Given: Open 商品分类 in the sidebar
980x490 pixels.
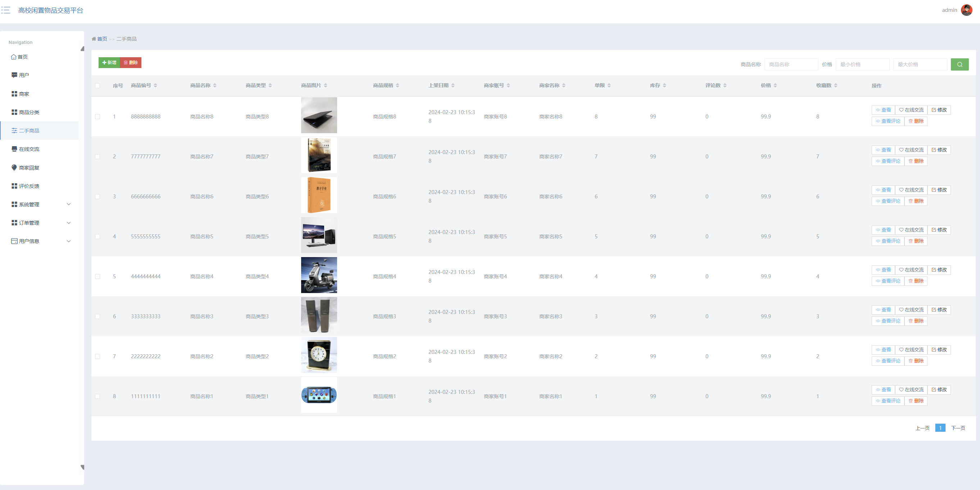Looking at the screenshot, I should (x=29, y=112).
